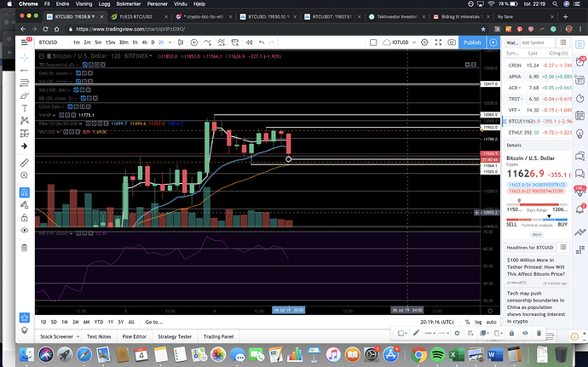588x367 pixels.
Task: Open the object tree layers icon
Action: pos(25,330)
